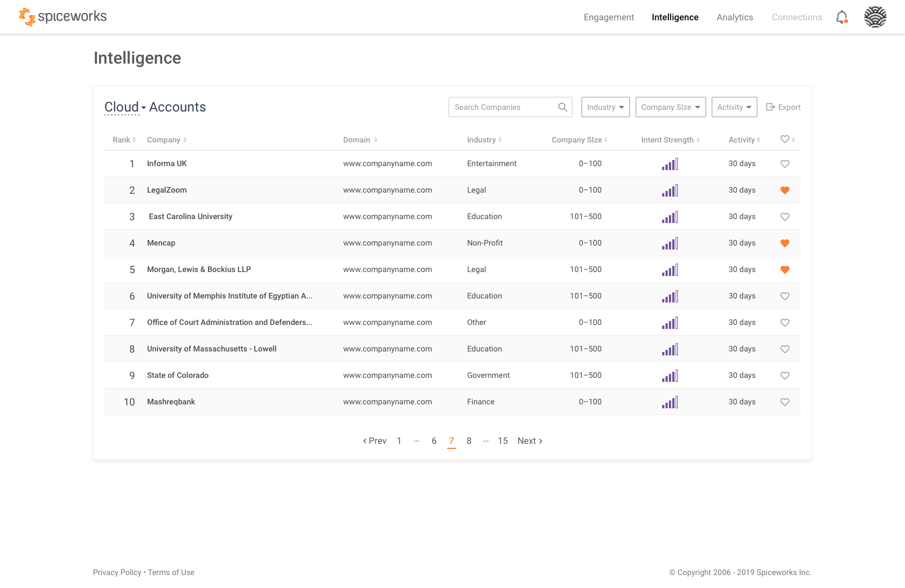Select the Intelligence nav tab
This screenshot has width=905, height=588.
point(675,17)
